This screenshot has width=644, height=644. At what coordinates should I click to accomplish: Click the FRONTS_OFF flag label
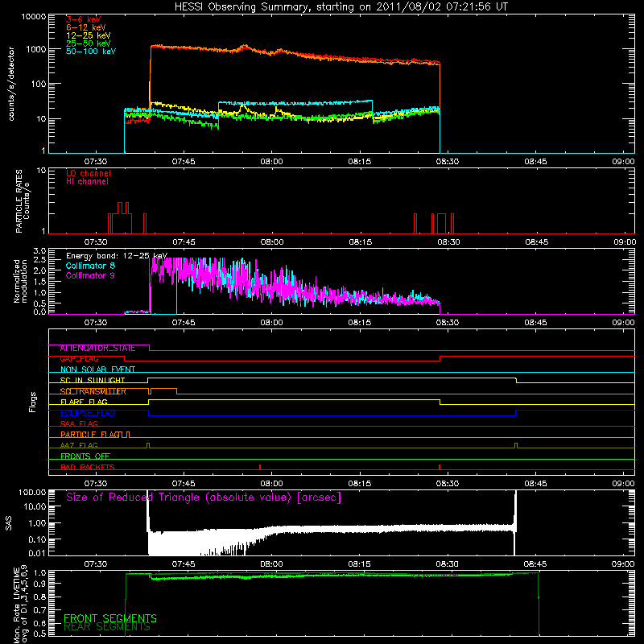85,456
